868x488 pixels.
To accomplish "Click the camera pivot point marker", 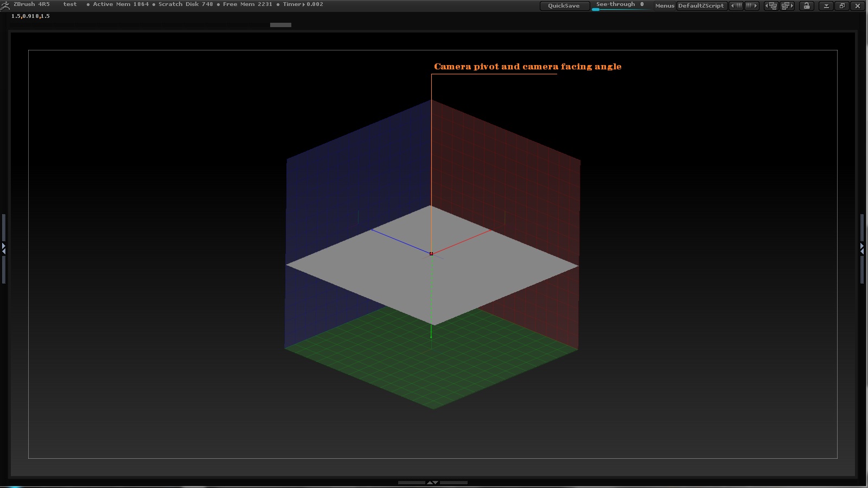I will [431, 254].
